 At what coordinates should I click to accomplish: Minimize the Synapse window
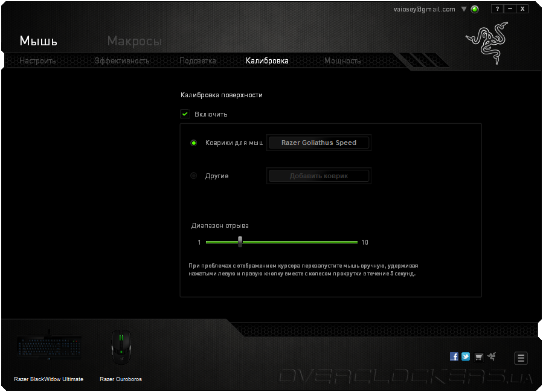point(510,9)
